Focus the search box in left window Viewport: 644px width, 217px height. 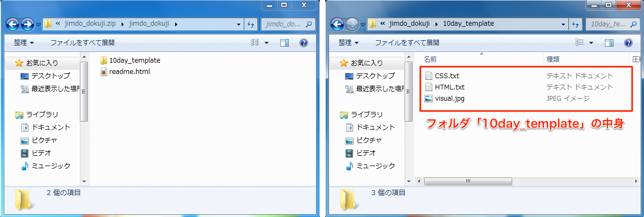pos(288,24)
